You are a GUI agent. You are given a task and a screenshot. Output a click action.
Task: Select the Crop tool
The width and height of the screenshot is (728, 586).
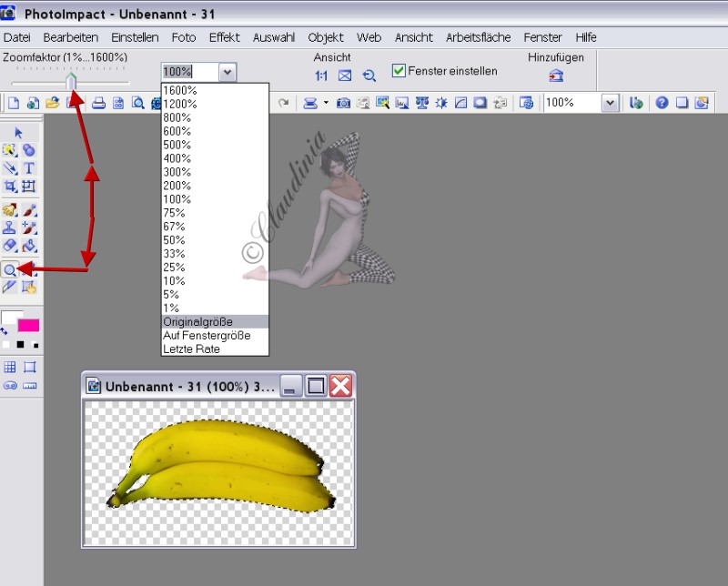pyautogui.click(x=10, y=187)
